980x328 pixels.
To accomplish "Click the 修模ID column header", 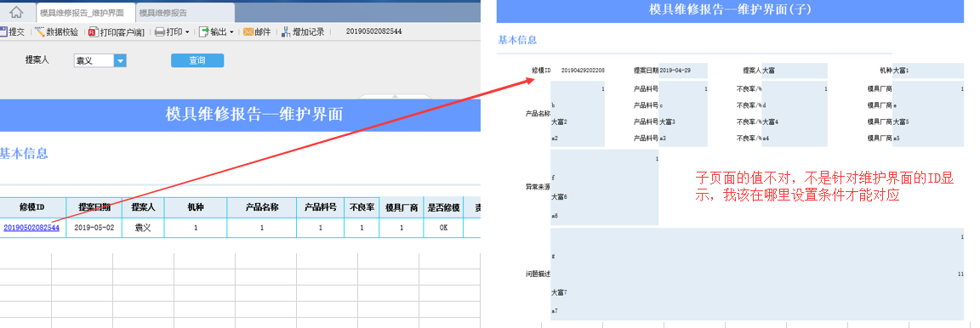I will pyautogui.click(x=31, y=207).
